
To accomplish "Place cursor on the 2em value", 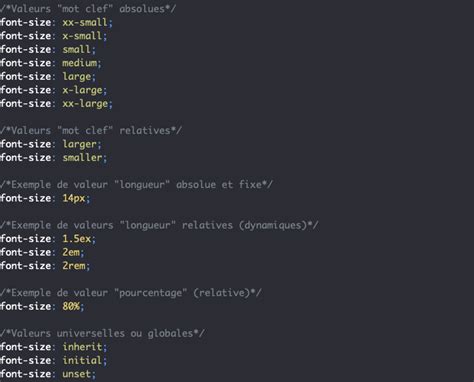I will [x=71, y=252].
